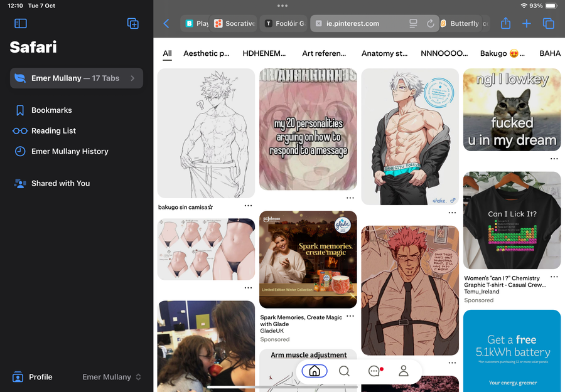Click Spark Memories, Create Magic with Glade title
This screenshot has width=565, height=392.
point(301,320)
